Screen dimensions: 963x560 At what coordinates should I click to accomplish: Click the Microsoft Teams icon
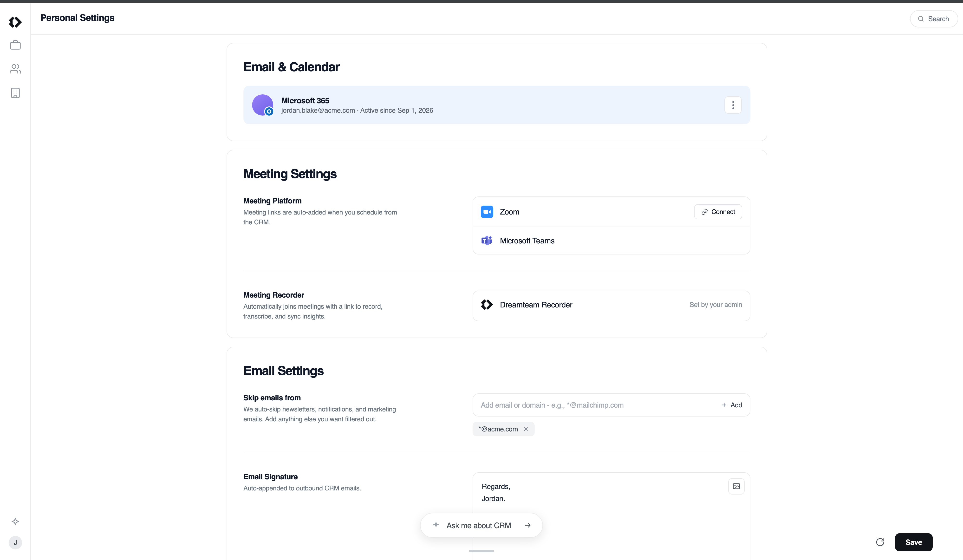pos(487,241)
